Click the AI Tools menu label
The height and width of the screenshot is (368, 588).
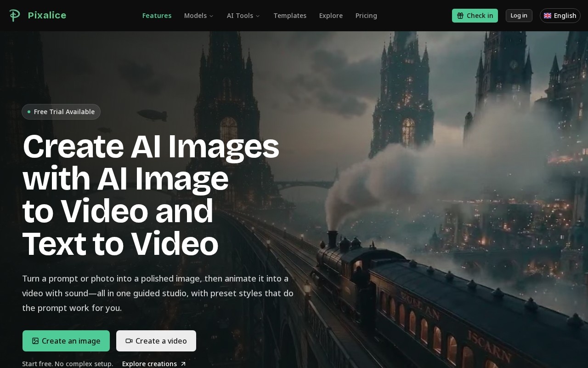(x=240, y=16)
